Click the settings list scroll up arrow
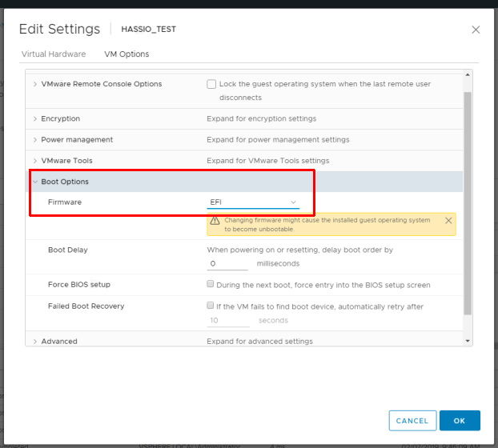The height and width of the screenshot is (448, 498). pos(468,74)
